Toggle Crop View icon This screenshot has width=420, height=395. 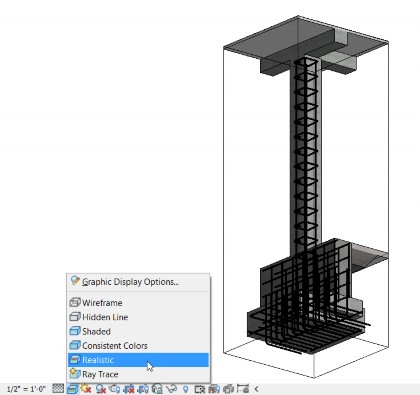[x=129, y=389]
